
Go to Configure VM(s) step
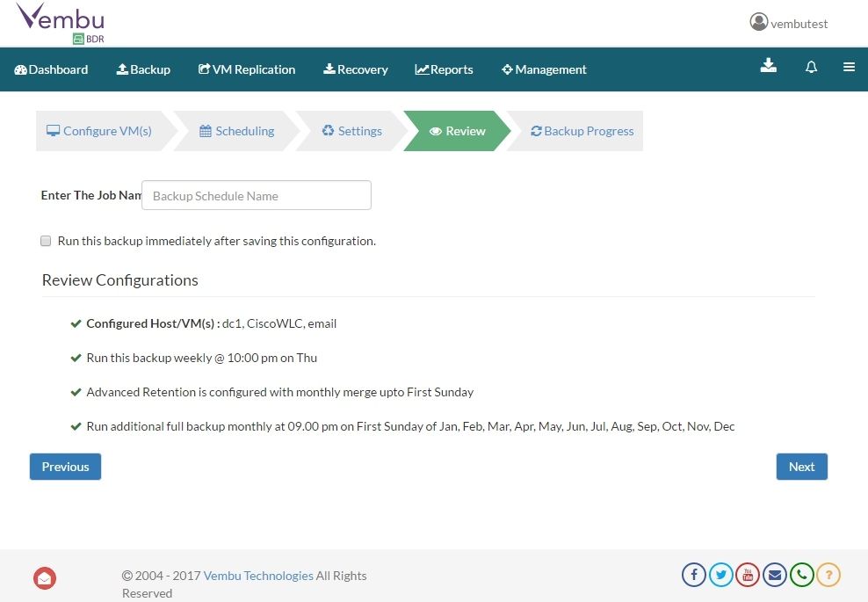point(99,131)
